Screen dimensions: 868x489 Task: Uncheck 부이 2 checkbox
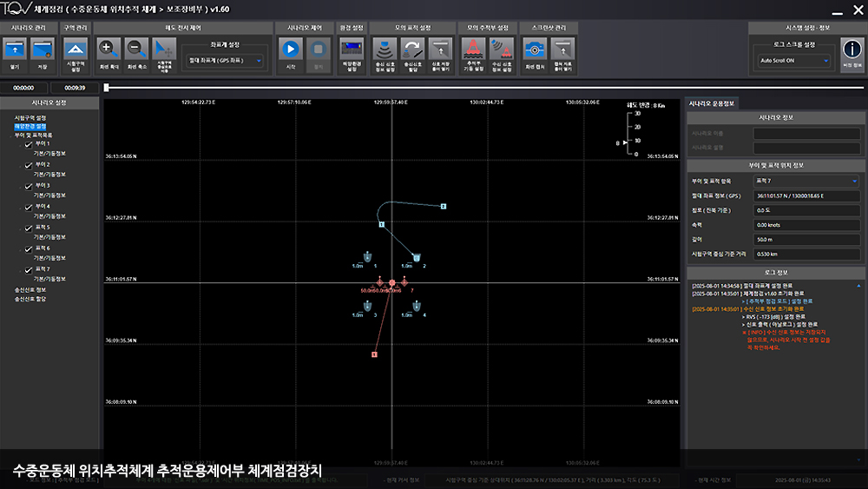pos(29,166)
